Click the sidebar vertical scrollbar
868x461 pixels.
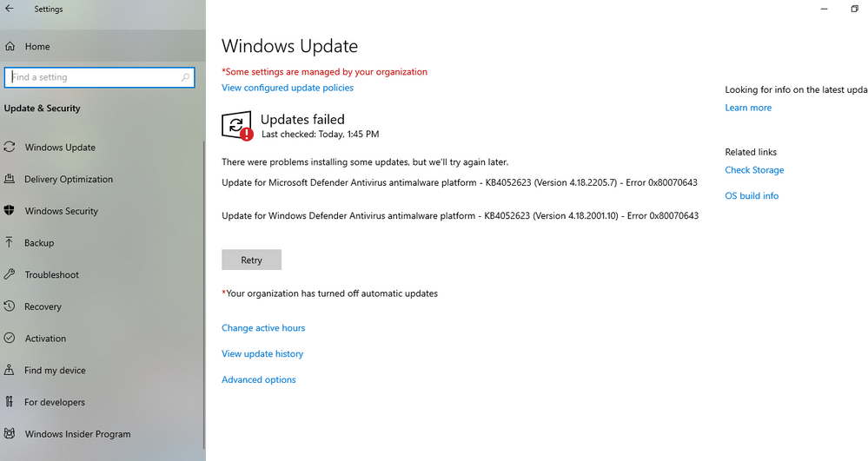pos(203,293)
